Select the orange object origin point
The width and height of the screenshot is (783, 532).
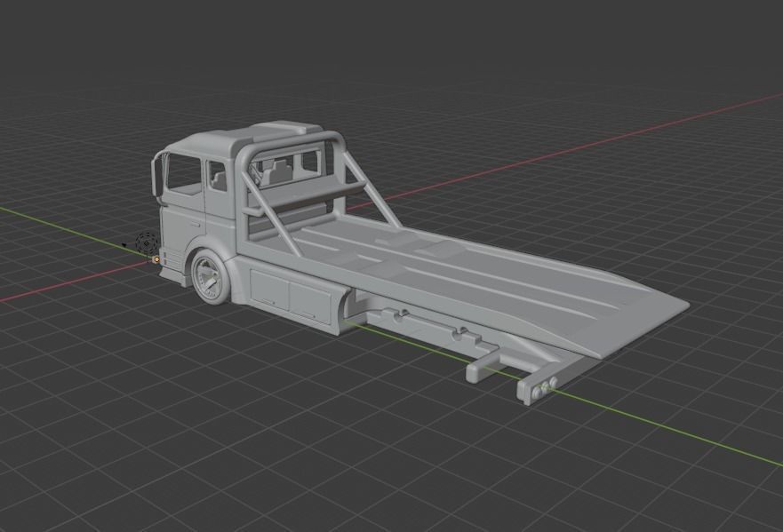point(156,259)
